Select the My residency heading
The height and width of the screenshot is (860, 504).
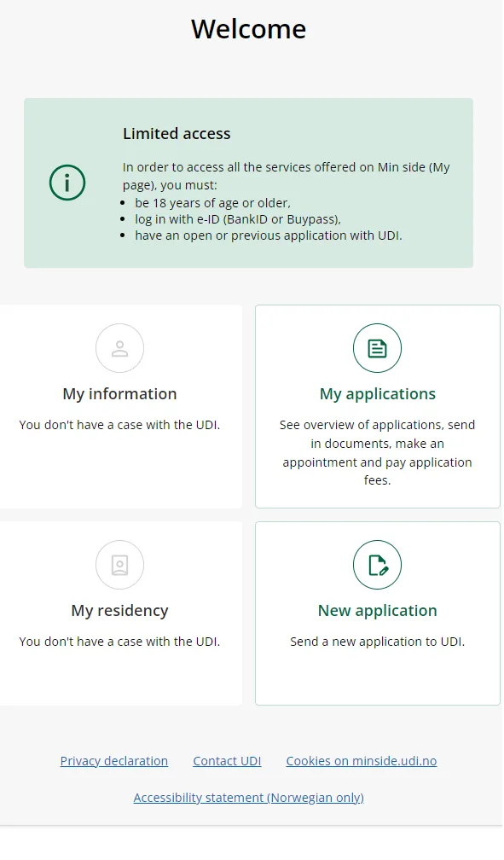[x=119, y=611]
